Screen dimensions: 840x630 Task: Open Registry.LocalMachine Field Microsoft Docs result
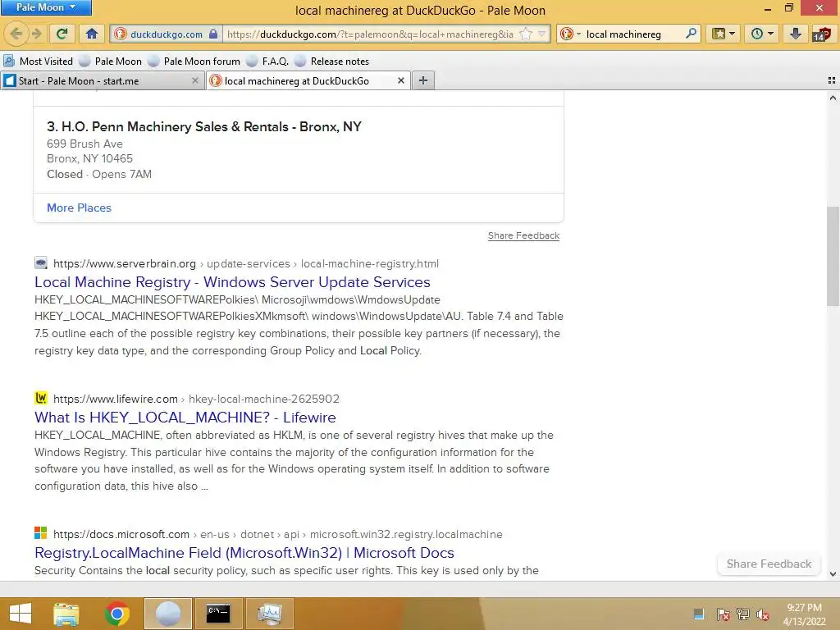[x=244, y=552]
